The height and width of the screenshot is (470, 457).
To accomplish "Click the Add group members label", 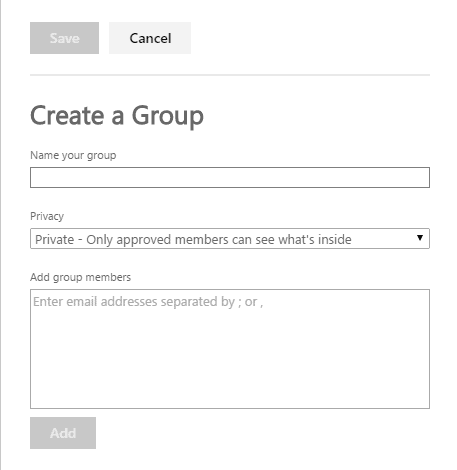I will click(x=80, y=277).
